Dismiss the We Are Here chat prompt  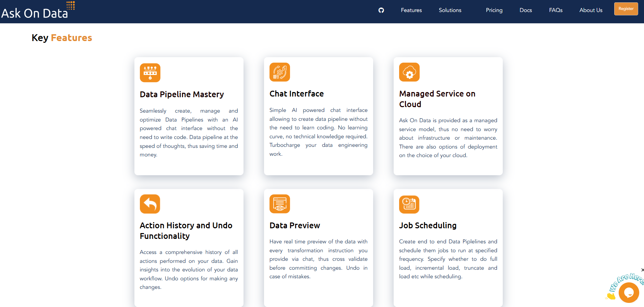pyautogui.click(x=642, y=270)
